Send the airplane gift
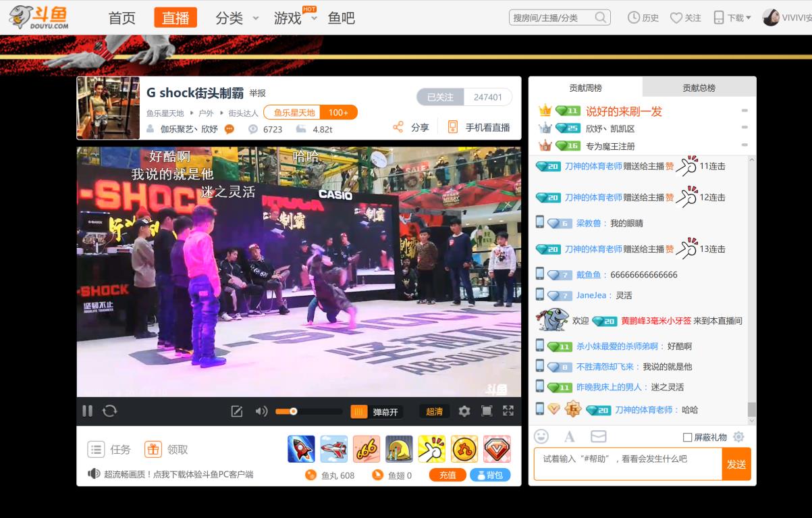 (333, 449)
